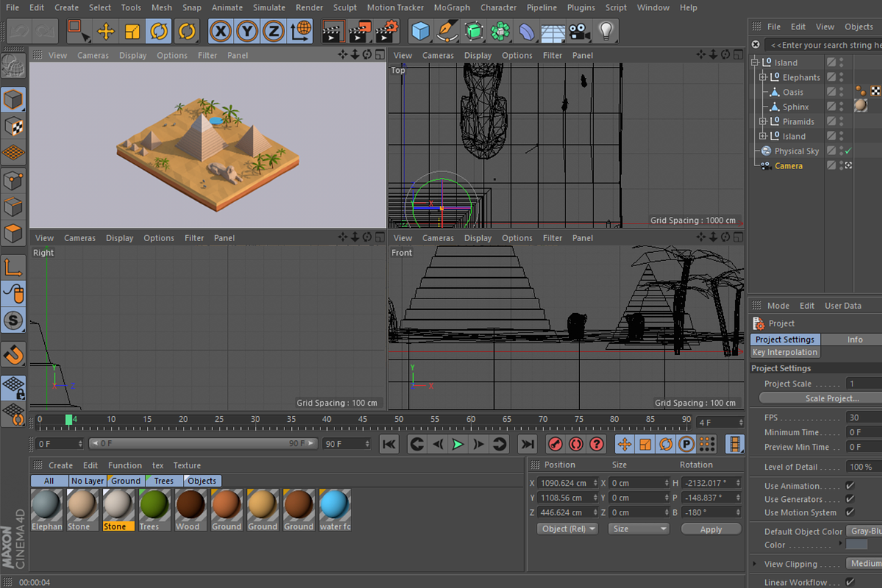Toggle Use Motion System checkbox
The height and width of the screenshot is (588, 882).
tap(850, 512)
